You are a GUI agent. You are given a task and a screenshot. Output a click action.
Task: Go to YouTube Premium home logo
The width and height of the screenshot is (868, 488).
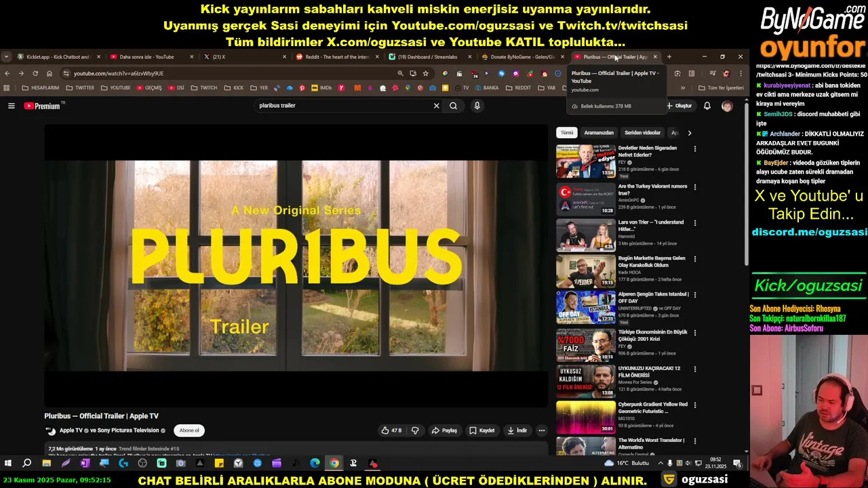(x=43, y=106)
